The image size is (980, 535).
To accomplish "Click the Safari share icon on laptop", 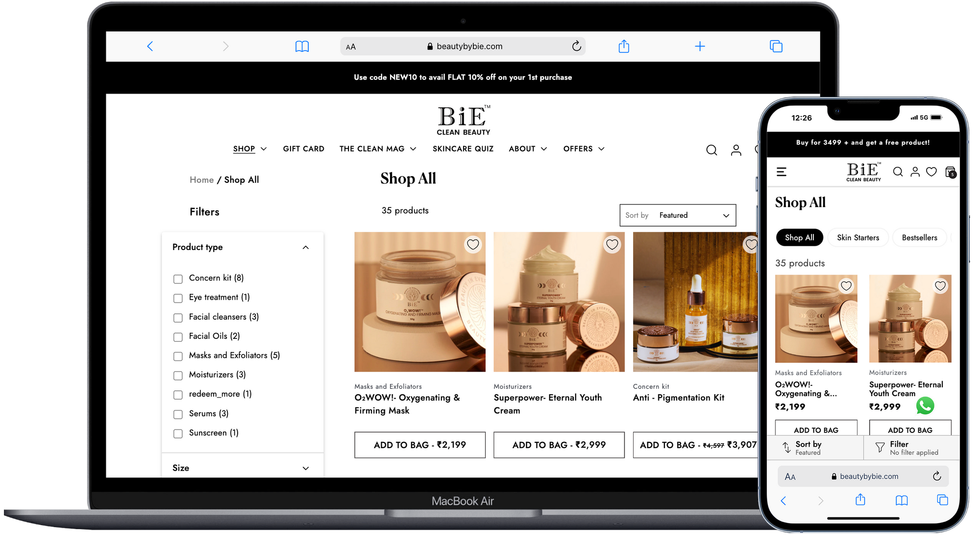I will tap(623, 47).
